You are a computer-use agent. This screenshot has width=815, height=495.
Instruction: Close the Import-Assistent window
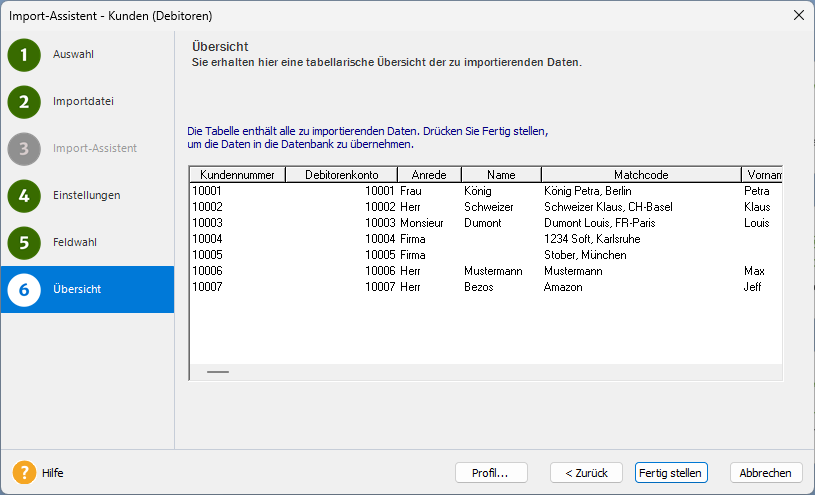point(799,16)
